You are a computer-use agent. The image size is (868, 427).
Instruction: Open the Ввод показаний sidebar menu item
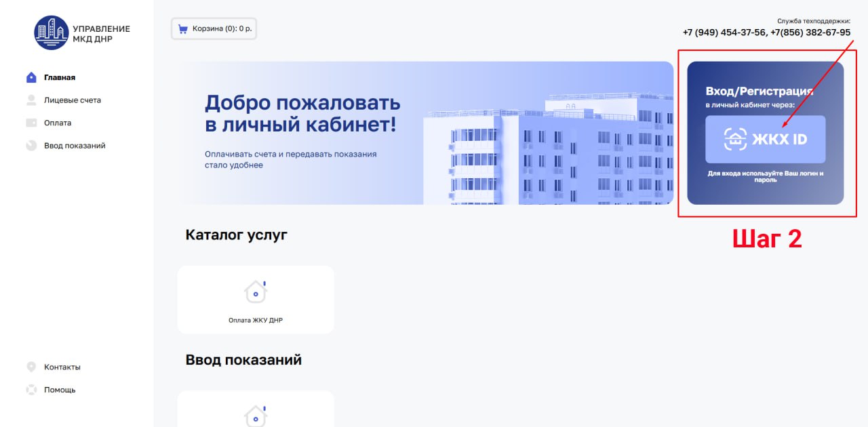[75, 146]
